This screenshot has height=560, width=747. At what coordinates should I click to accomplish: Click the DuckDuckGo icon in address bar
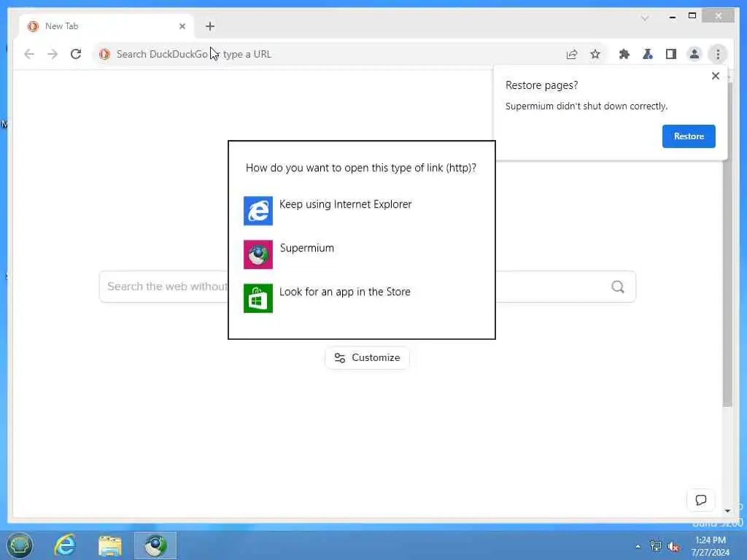[x=104, y=54]
